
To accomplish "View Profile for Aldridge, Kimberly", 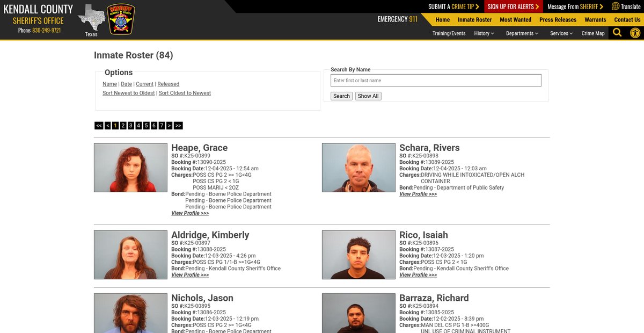I will pyautogui.click(x=190, y=274).
